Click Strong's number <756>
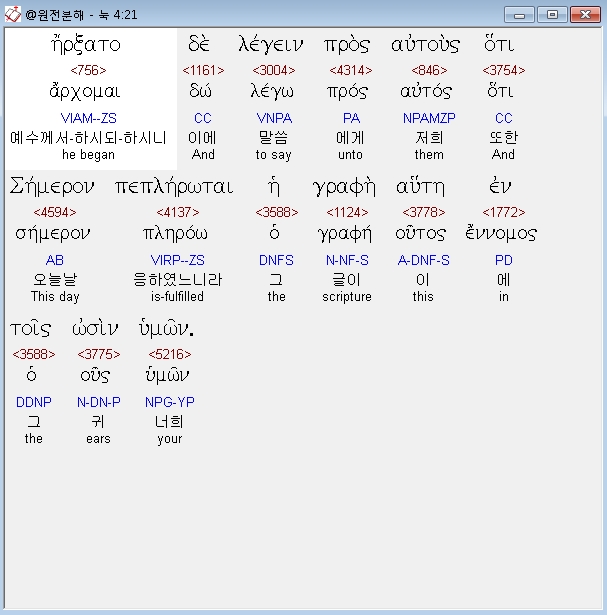607x615 pixels. click(88, 70)
